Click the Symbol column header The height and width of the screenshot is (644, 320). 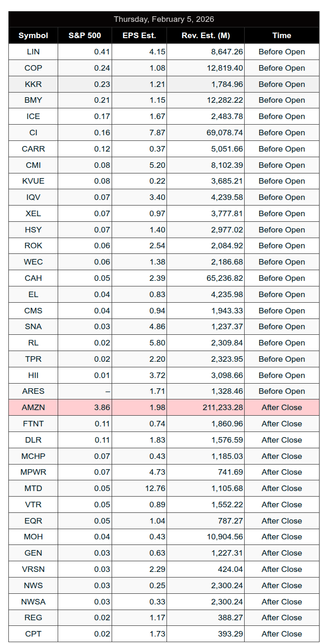point(33,35)
